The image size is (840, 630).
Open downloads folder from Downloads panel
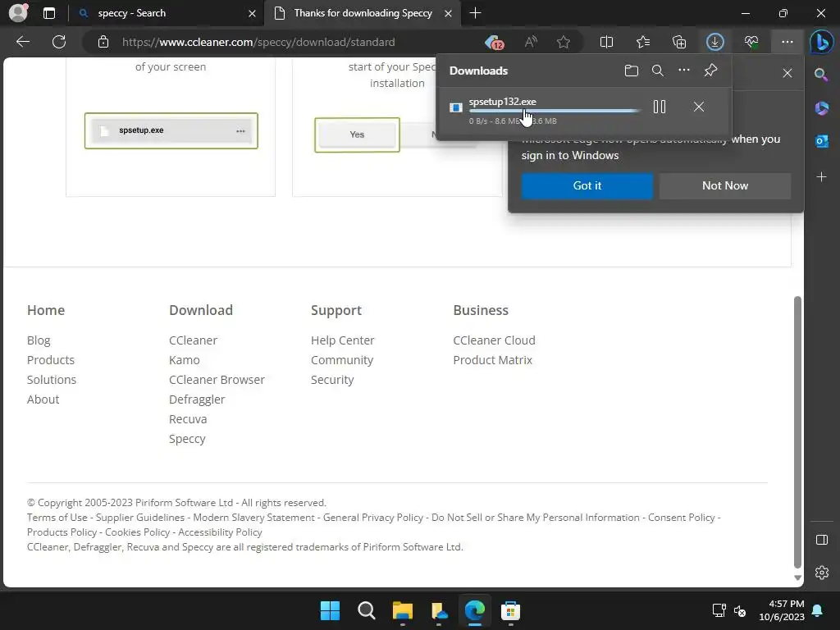tap(632, 71)
